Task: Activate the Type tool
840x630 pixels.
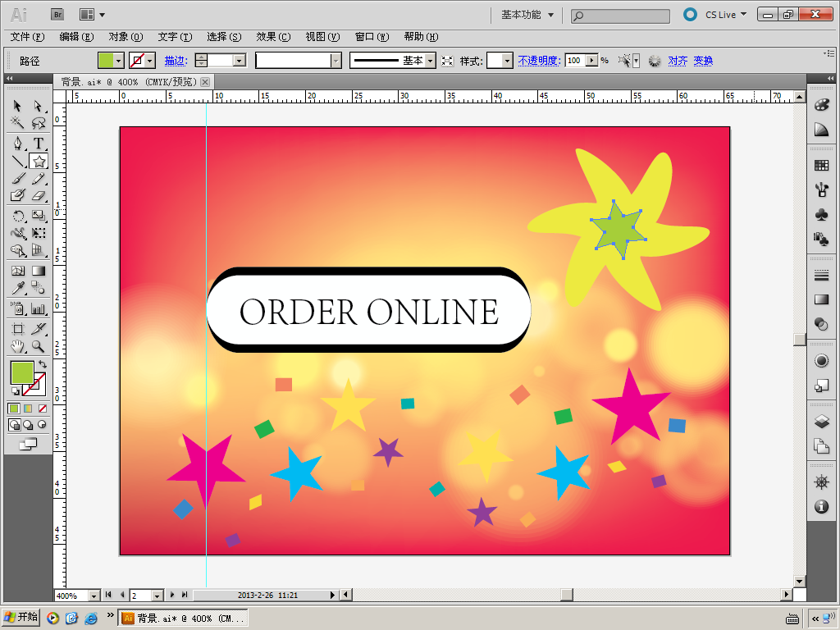Action: (x=38, y=144)
